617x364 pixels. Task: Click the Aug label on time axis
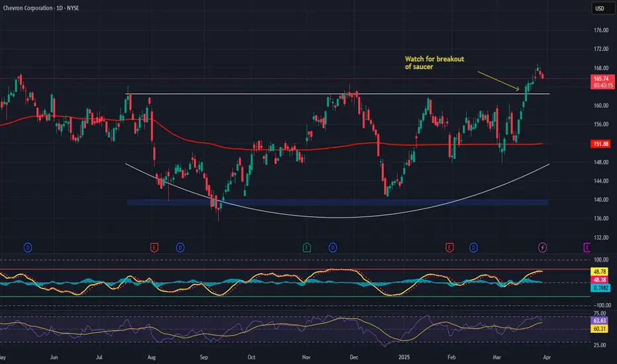(152, 357)
